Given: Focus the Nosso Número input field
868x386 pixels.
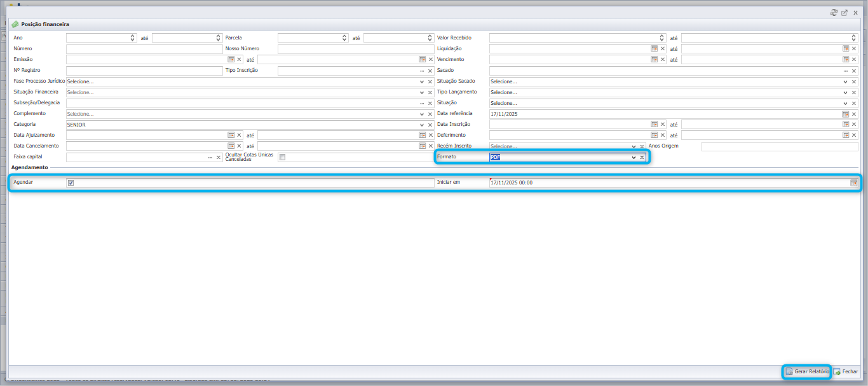Looking at the screenshot, I should 356,49.
